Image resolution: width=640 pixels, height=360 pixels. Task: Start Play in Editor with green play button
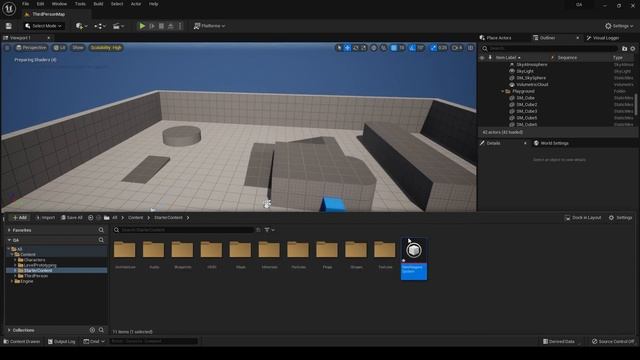point(142,26)
